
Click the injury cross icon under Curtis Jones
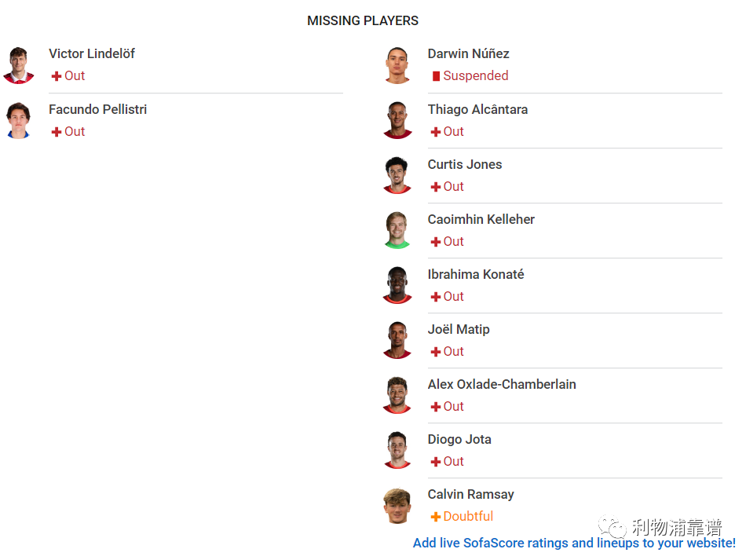tap(435, 187)
